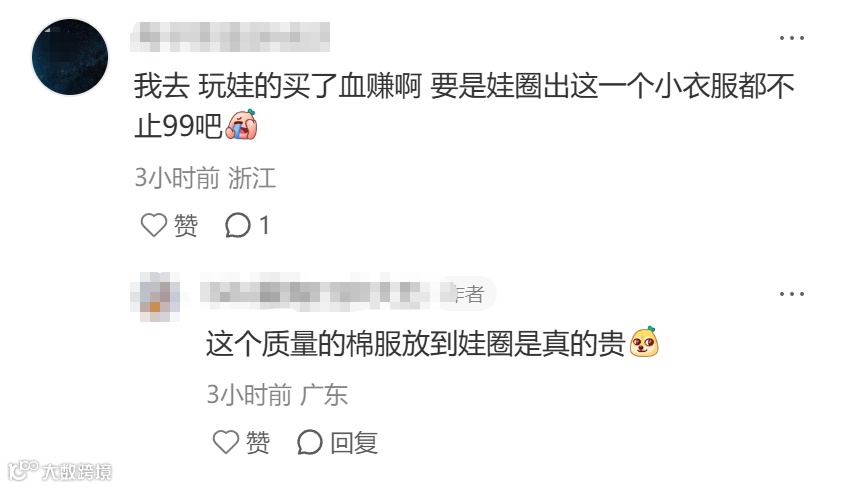The image size is (856, 488).
Task: Expand replies via the count 1
Action: 264,225
